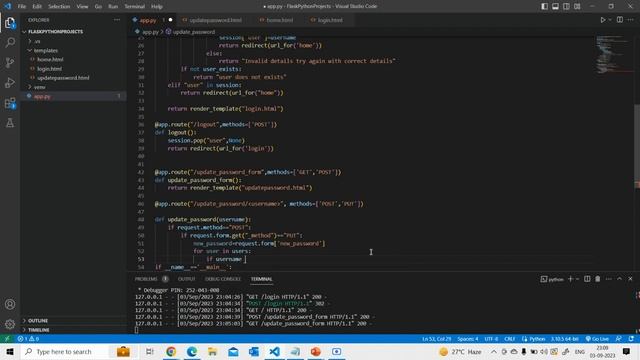This screenshot has height=360, width=640.
Task: Click Go Live button in status bar
Action: pos(597,339)
